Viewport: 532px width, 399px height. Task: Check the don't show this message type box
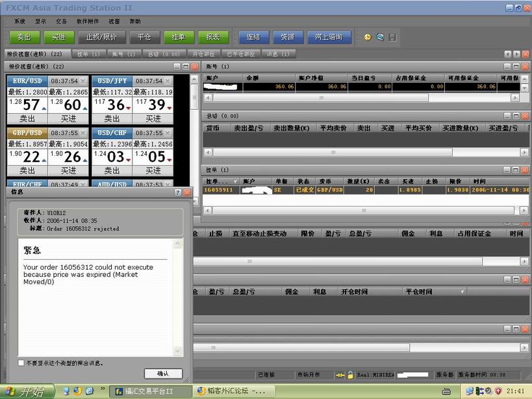[x=21, y=363]
